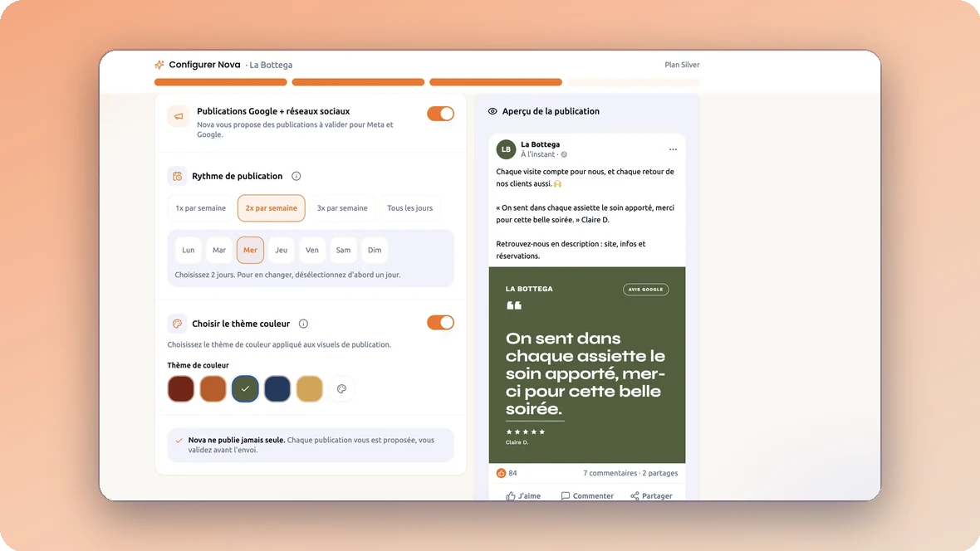Click the Choisissez 2 jours hint text
The width and height of the screenshot is (980, 551).
(x=287, y=274)
